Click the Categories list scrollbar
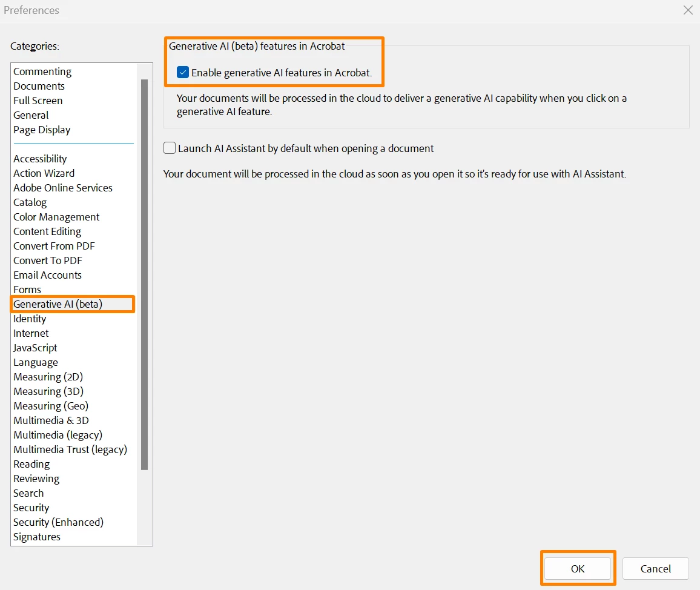Image resolution: width=700 pixels, height=590 pixels. click(x=144, y=274)
